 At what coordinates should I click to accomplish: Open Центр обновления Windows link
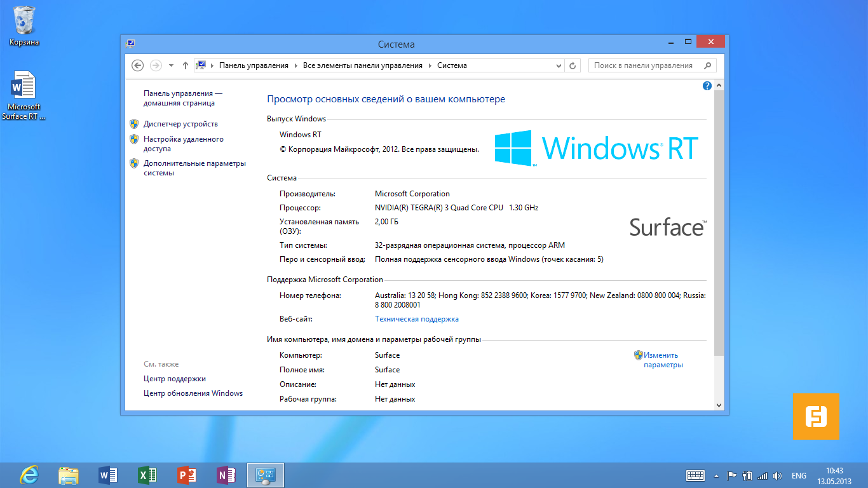pyautogui.click(x=193, y=393)
